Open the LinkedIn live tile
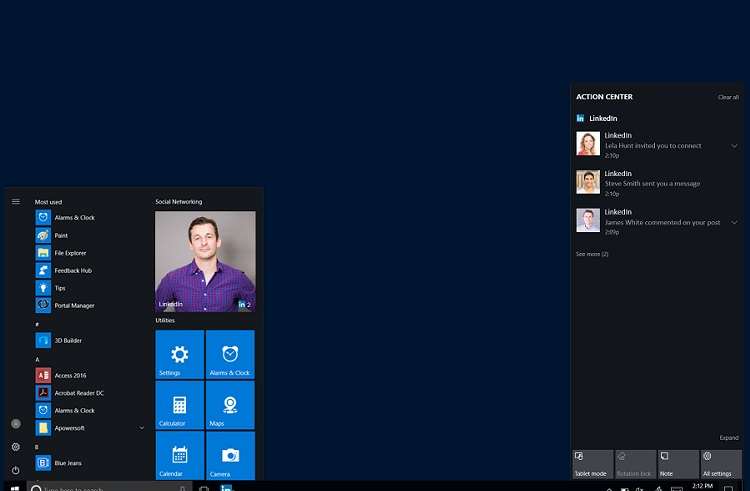The image size is (750, 491). [205, 262]
